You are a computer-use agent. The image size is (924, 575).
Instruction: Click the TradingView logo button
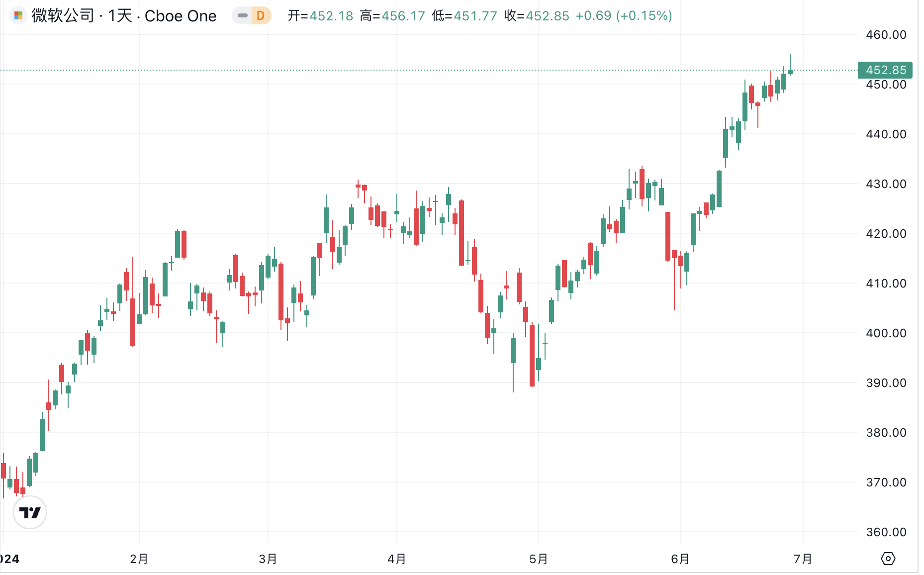point(30,512)
